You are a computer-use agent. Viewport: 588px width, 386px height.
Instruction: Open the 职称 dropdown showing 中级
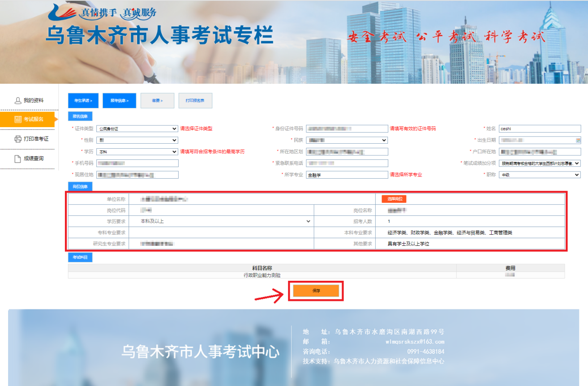tap(540, 175)
